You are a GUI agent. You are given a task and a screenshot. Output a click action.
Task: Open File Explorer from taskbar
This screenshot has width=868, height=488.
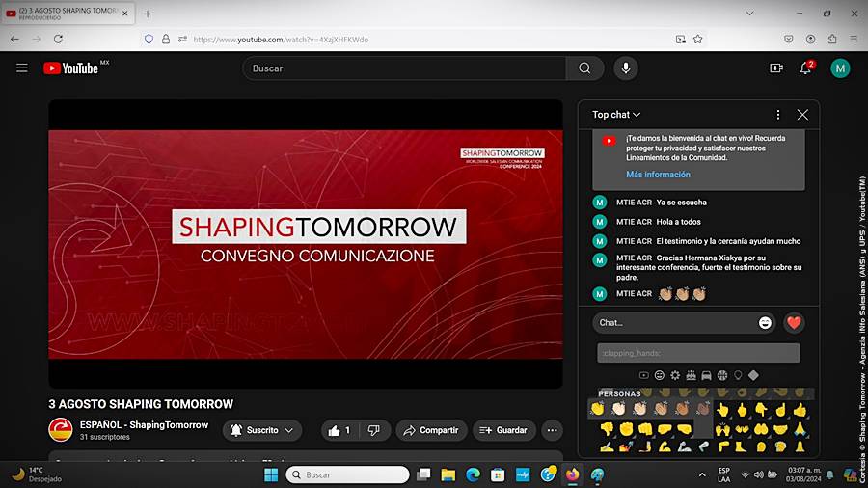click(448, 474)
